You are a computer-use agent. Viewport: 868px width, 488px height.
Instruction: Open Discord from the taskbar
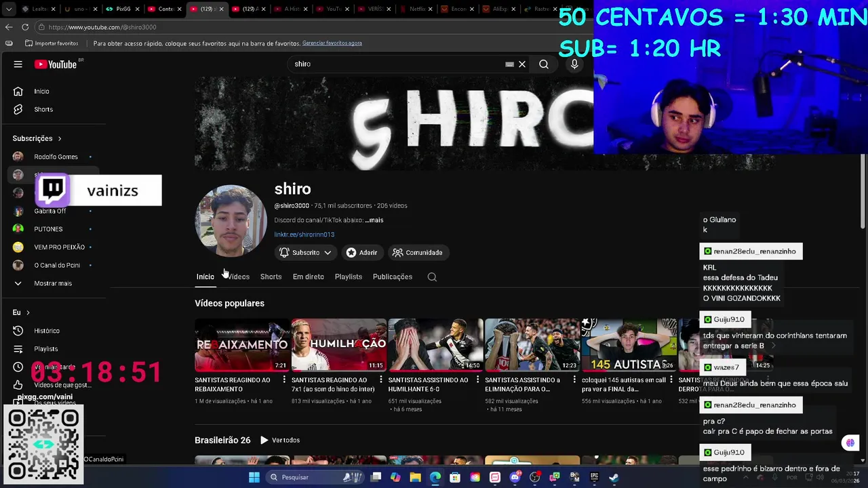pyautogui.click(x=515, y=477)
